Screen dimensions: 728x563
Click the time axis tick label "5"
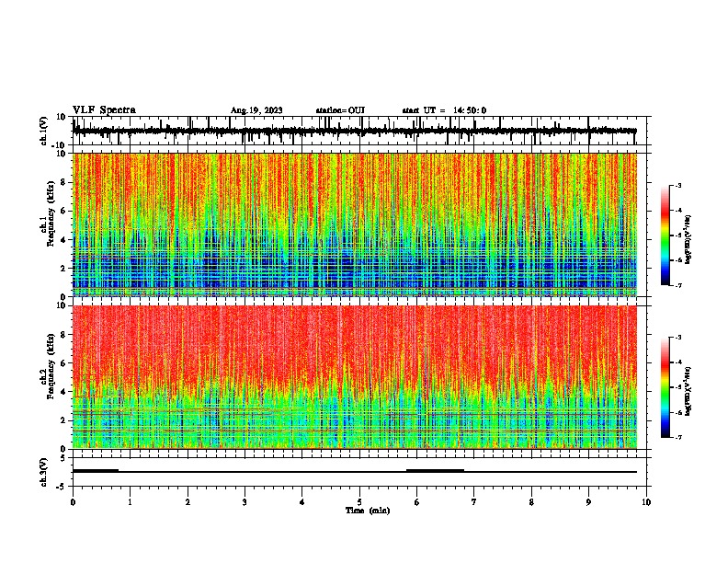point(359,502)
